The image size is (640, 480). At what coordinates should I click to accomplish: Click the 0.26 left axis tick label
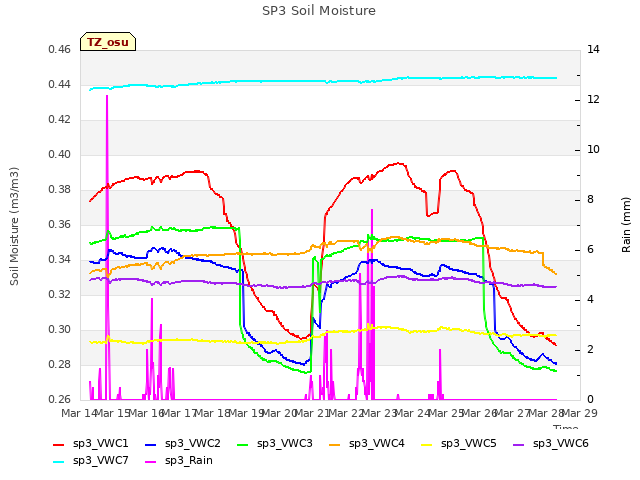click(x=59, y=399)
